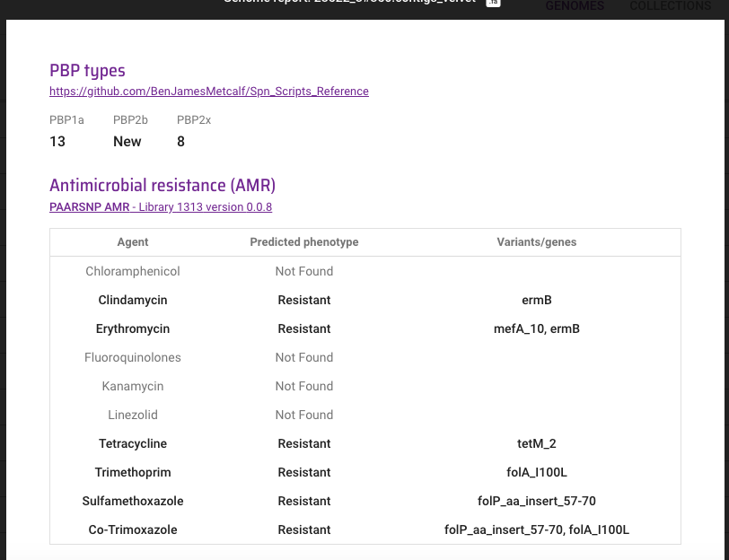This screenshot has width=729, height=560.
Task: Select the Fluoroquinolones agent cell
Action: point(133,357)
